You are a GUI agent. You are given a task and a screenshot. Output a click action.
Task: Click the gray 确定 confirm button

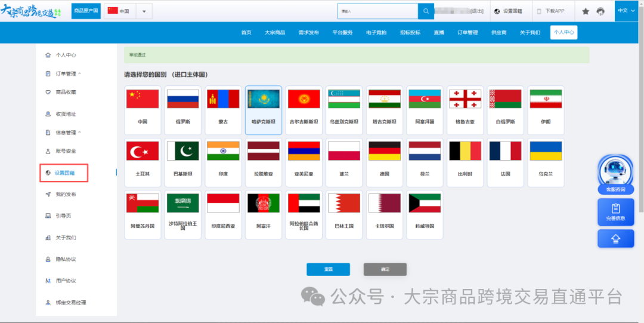pos(385,269)
